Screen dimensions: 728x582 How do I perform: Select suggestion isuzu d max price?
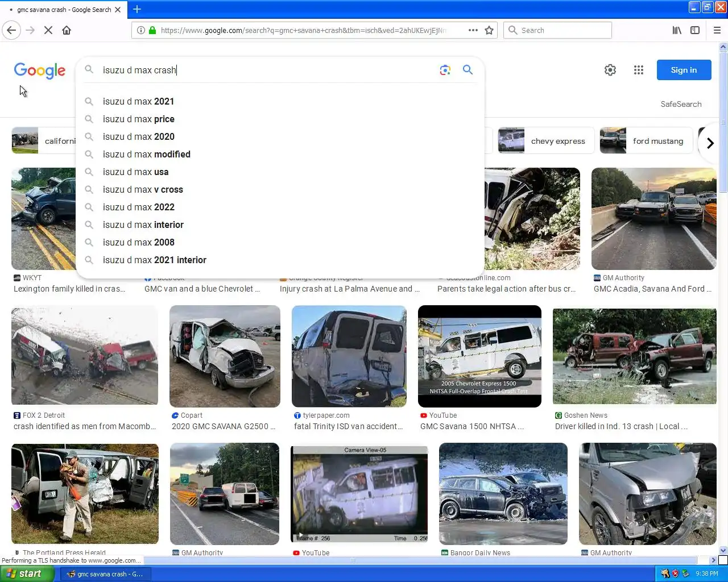[x=280, y=119]
